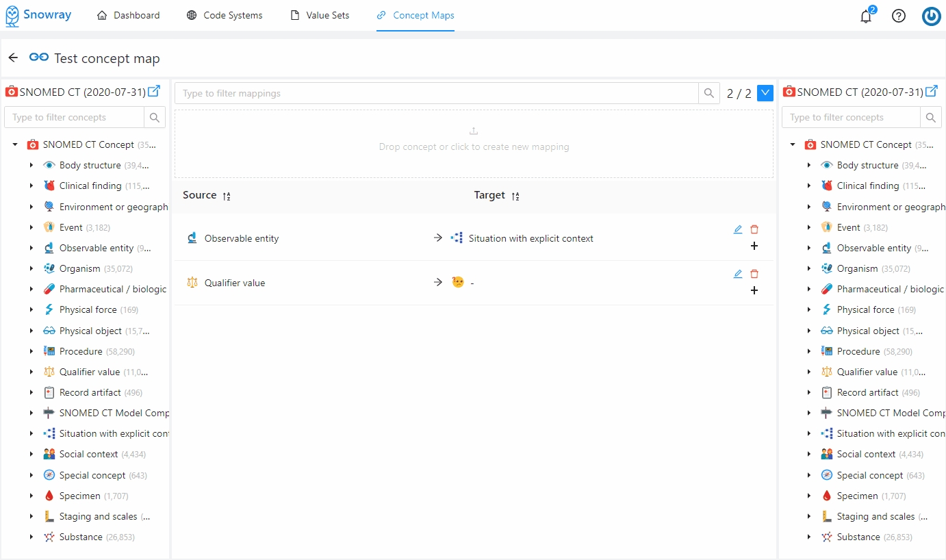This screenshot has width=946, height=560.
Task: Go to the Value Sets tab
Action: pyautogui.click(x=320, y=15)
